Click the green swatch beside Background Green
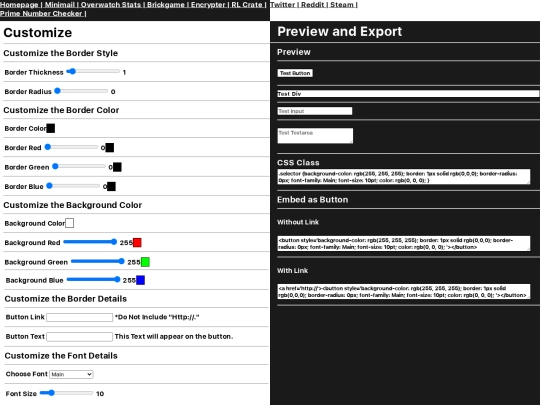Screen dimensions: 540x405 (x=145, y=262)
